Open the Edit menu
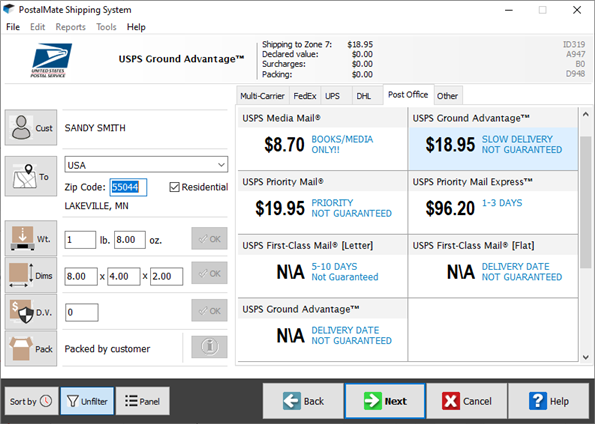 38,27
